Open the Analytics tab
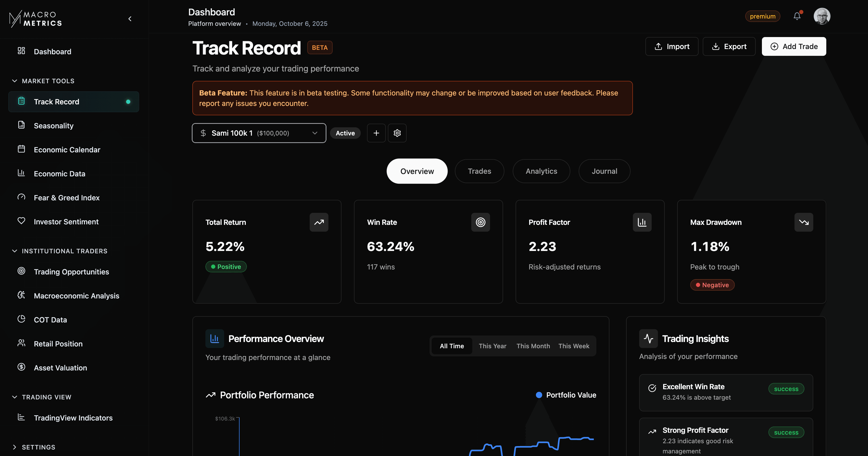Image resolution: width=868 pixels, height=456 pixels. pos(541,171)
